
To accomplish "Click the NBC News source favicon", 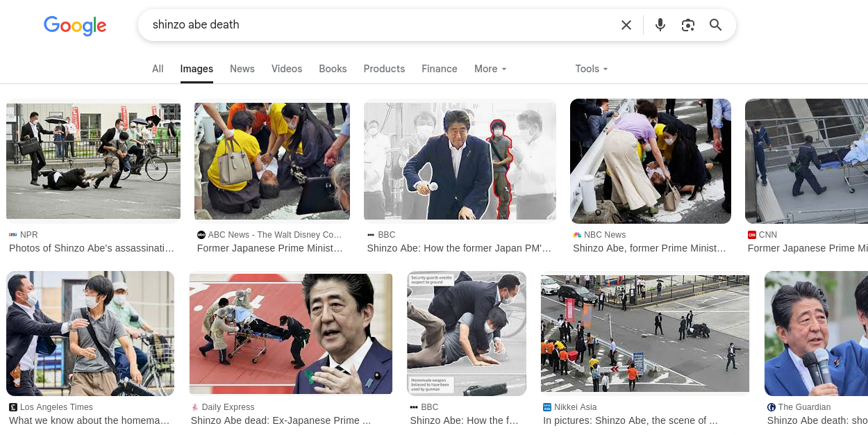I will click(577, 235).
